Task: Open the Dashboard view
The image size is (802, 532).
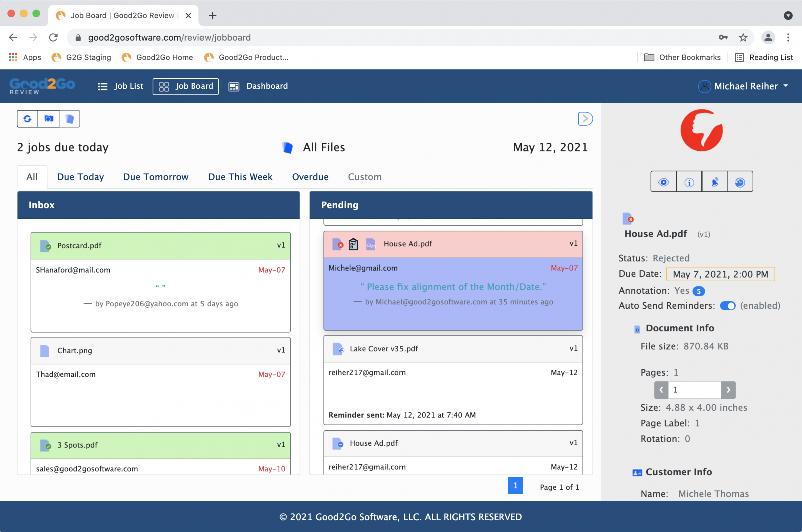Action: [x=259, y=86]
